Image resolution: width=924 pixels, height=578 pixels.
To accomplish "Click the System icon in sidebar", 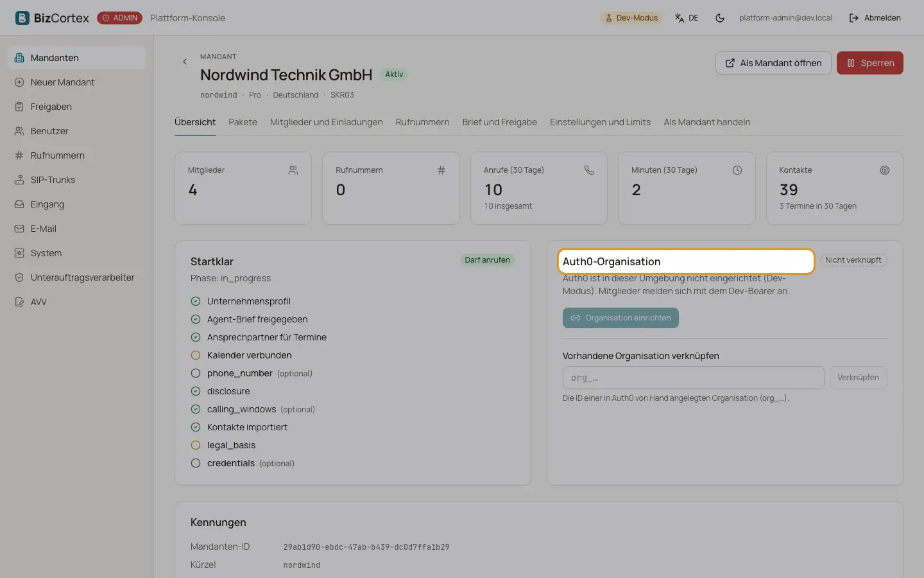I will (x=19, y=253).
